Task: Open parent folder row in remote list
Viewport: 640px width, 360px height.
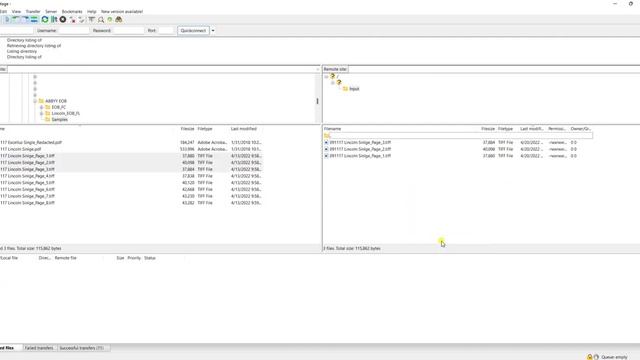Action: 458,136
